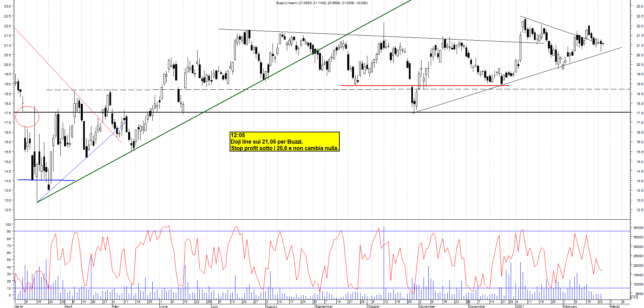The image size is (644, 308).
Task: Click the last March label at axis end
Action: tap(615, 306)
